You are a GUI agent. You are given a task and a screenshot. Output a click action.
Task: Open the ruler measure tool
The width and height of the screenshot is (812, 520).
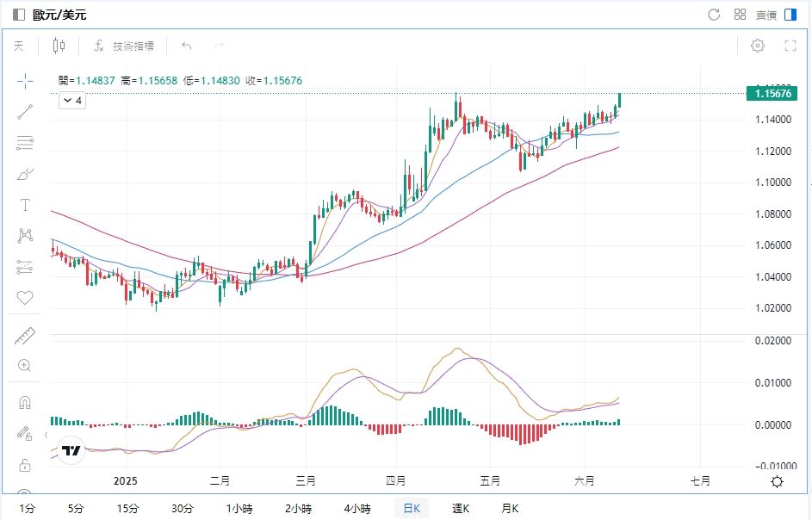coord(25,336)
